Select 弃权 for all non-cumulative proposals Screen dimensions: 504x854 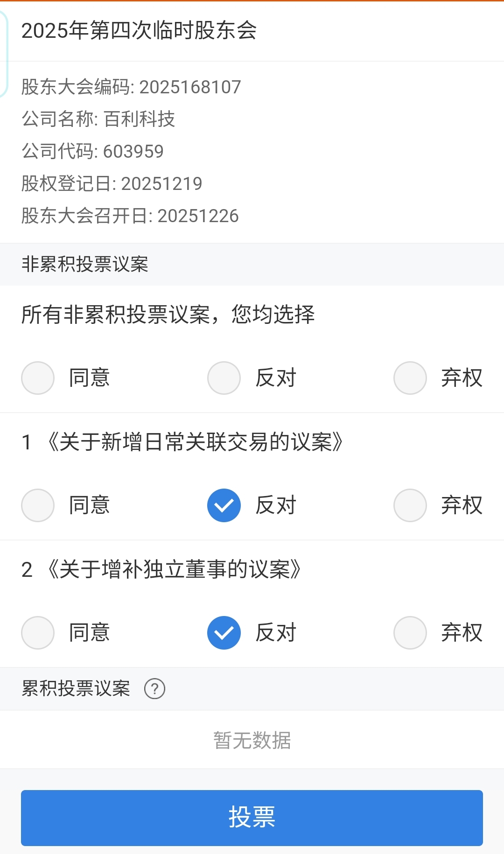pyautogui.click(x=410, y=378)
